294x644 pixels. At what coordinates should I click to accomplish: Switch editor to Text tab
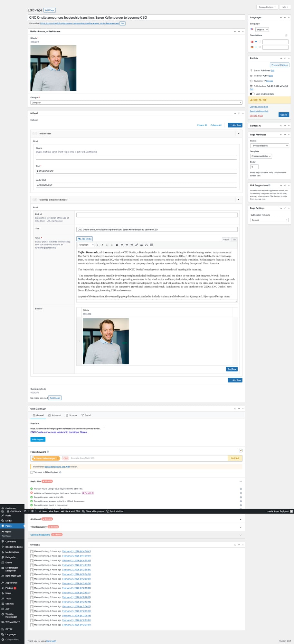tap(234, 240)
